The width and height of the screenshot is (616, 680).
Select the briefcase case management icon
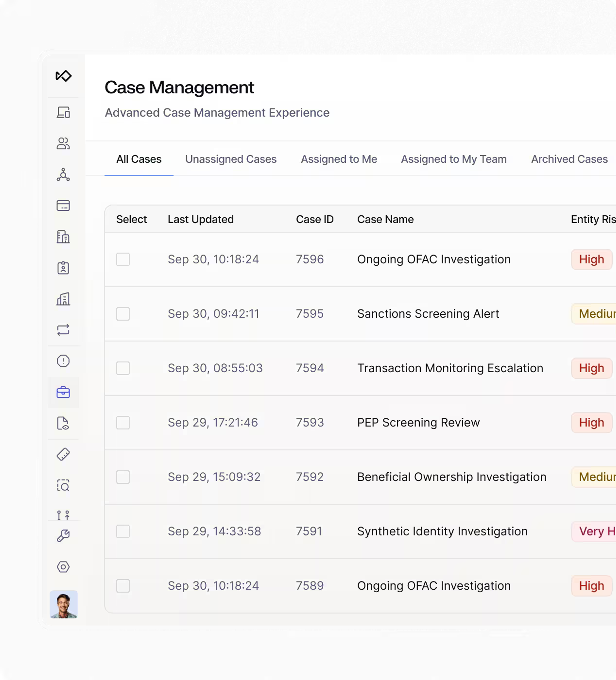[x=63, y=392]
